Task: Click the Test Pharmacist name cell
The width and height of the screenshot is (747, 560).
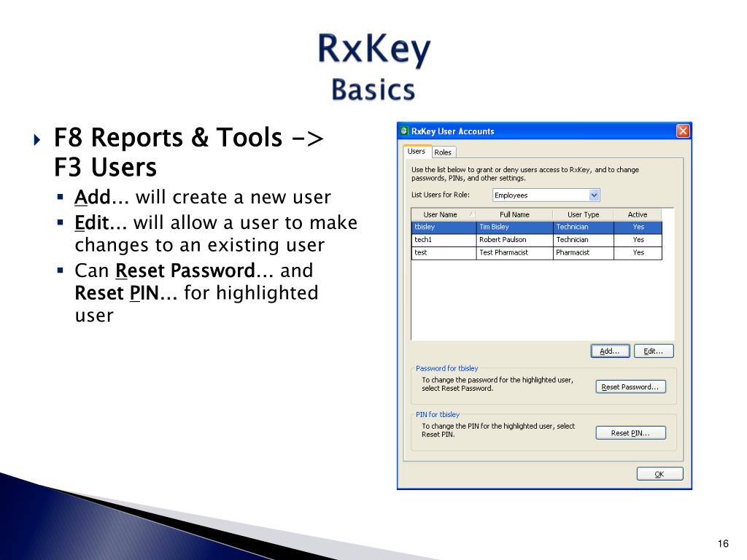Action: pos(514,253)
